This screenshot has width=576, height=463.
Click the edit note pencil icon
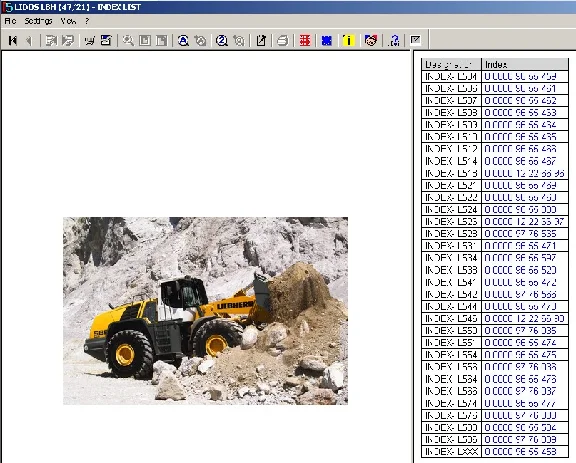(261, 40)
